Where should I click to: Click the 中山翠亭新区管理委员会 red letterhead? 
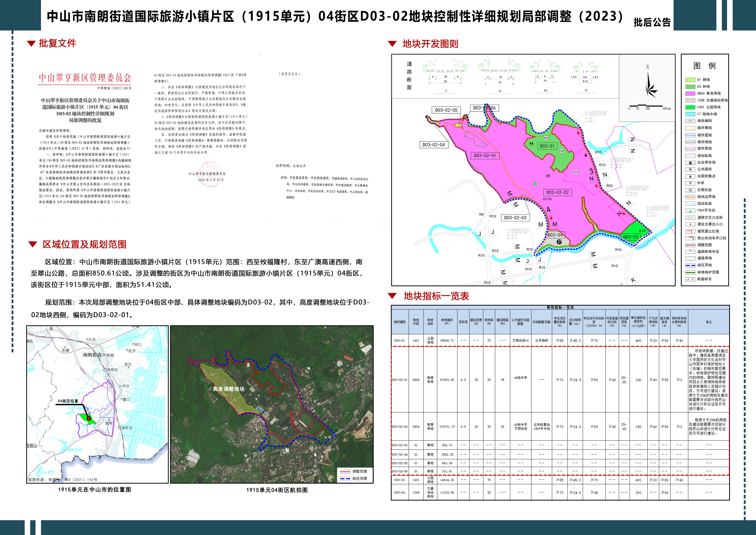pos(85,78)
